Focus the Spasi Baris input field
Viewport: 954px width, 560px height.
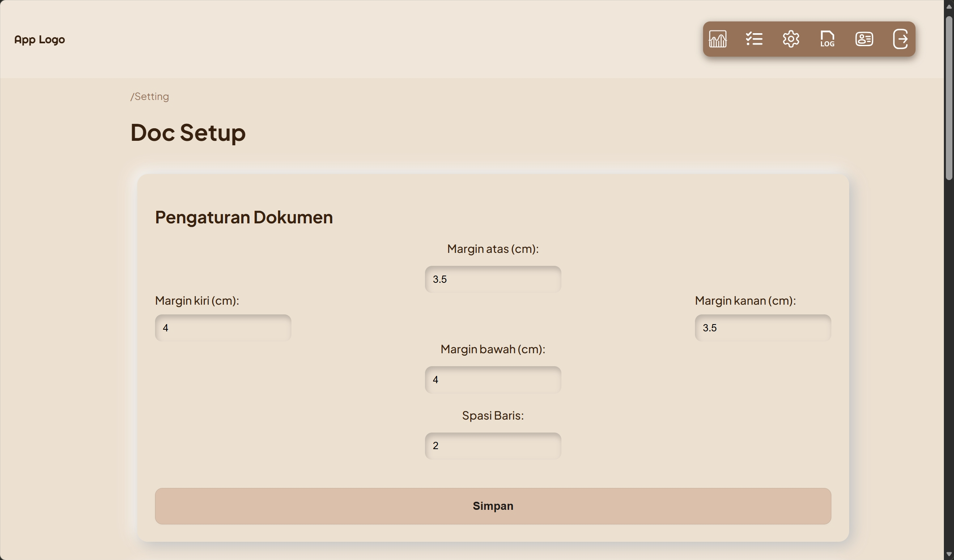point(493,446)
